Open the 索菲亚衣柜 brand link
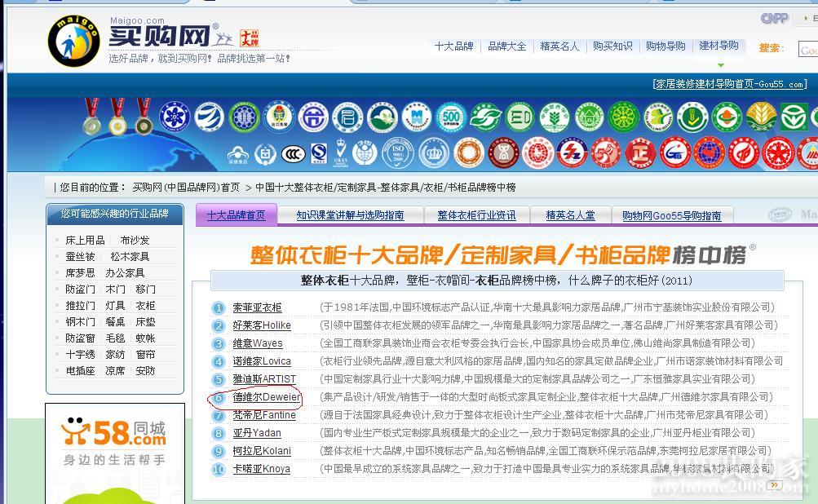Screen dimensions: 818x504 pyautogui.click(x=257, y=307)
